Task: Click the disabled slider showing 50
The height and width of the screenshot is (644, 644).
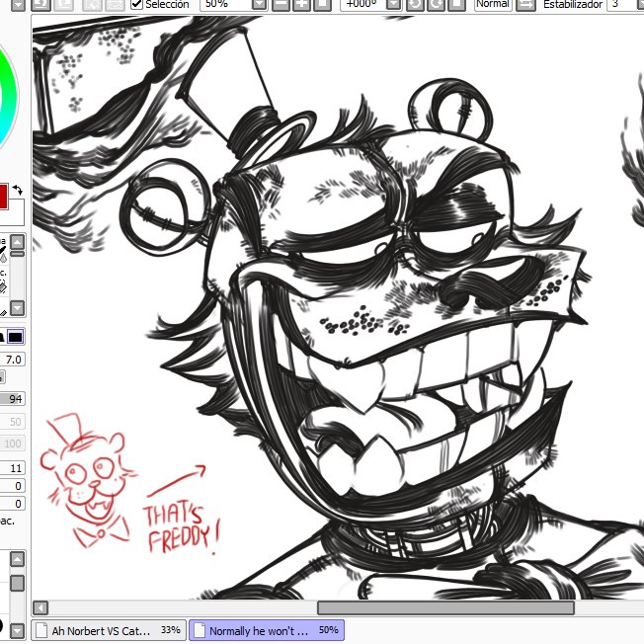Action: [12, 422]
